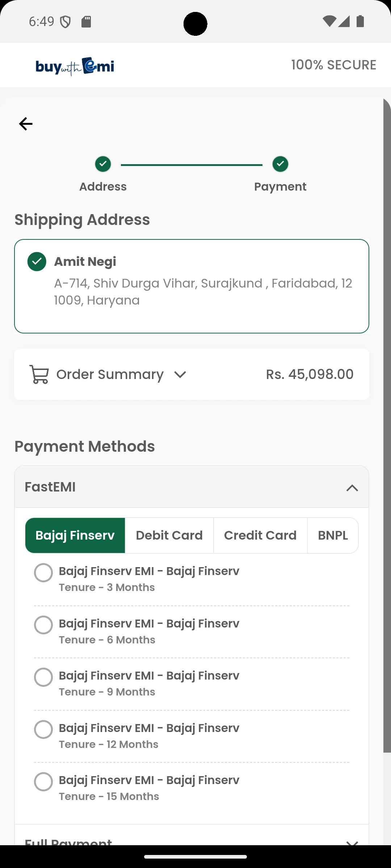Open the BNPL payment tab
The width and height of the screenshot is (391, 868).
pyautogui.click(x=333, y=535)
